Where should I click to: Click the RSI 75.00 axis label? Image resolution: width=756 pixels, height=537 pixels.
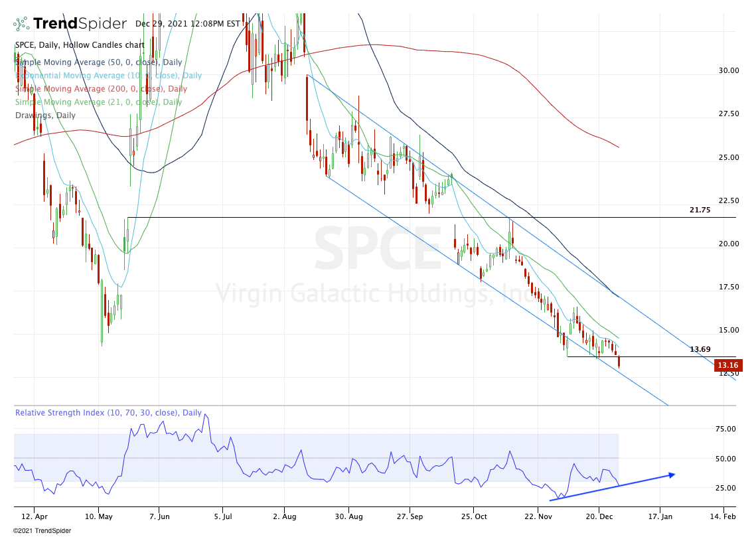click(x=725, y=429)
